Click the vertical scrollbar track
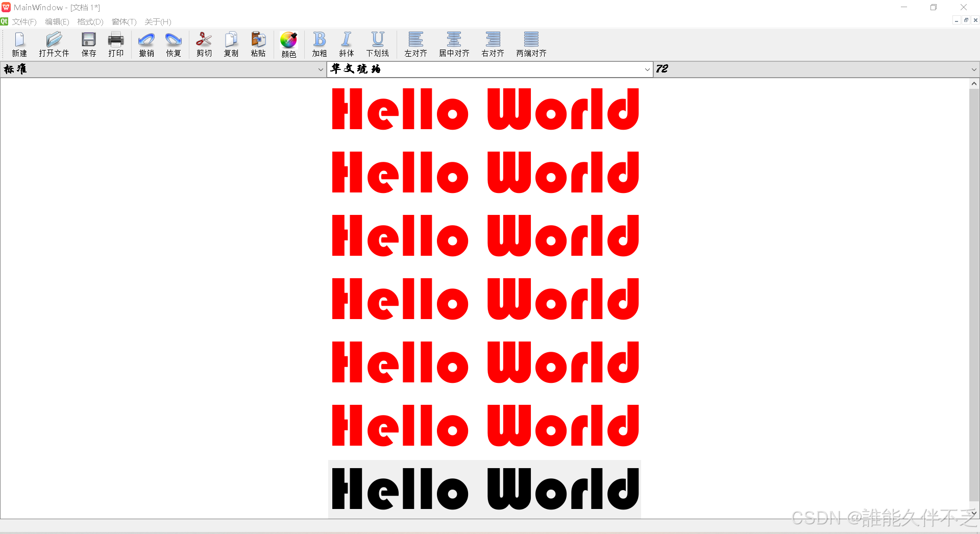980x534 pixels. (x=974, y=295)
